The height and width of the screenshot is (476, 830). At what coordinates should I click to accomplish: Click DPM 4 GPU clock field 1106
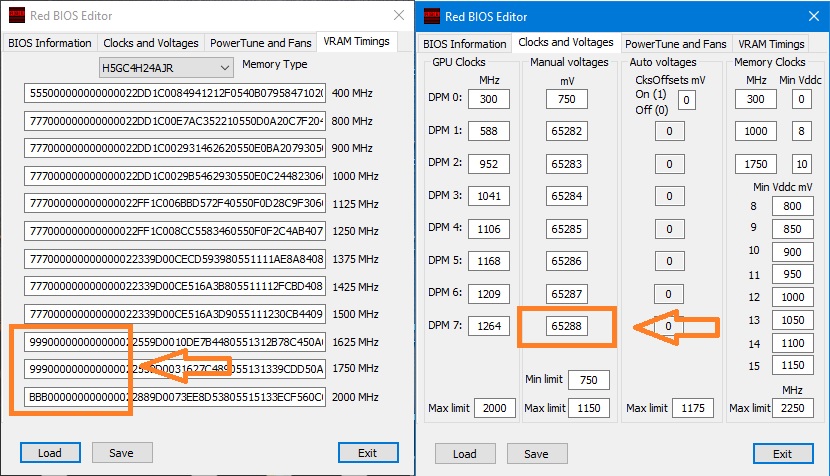[489, 229]
